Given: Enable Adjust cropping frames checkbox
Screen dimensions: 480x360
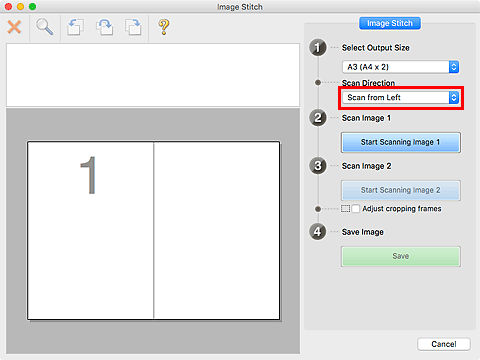Looking at the screenshot, I should pos(356,209).
